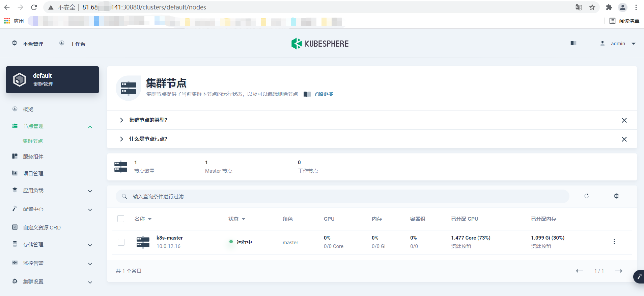Open the 工作台 workbench menu
The width and height of the screenshot is (644, 296).
coord(72,44)
